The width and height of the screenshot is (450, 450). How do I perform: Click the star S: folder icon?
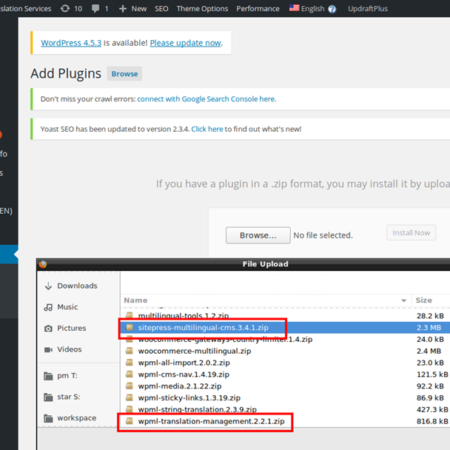point(48,397)
